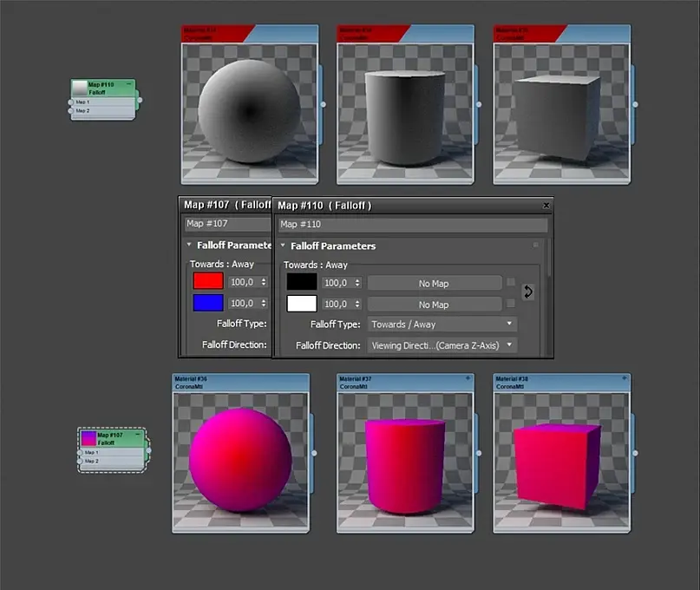Collapse the Map #110 Falloff node via minus icon
The width and height of the screenshot is (700, 590).
129,84
